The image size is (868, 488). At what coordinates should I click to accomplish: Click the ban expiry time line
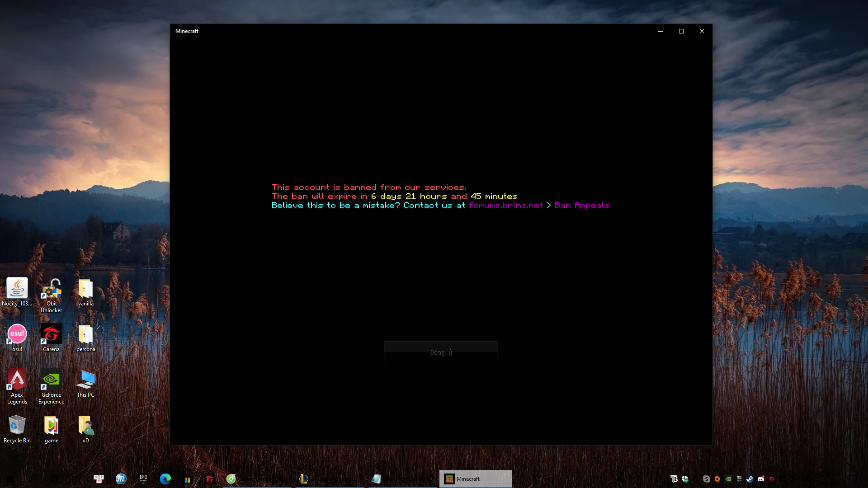394,197
